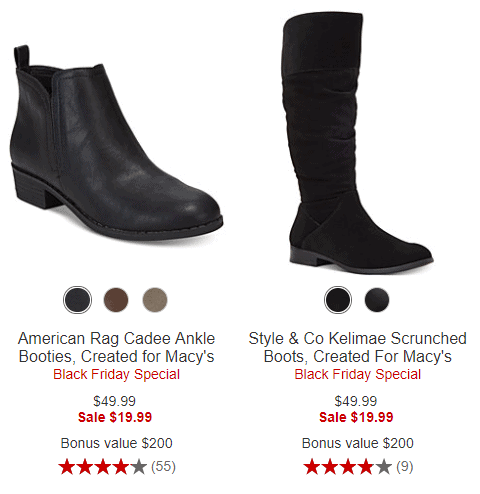Viewport: 480px width, 494px height.
Task: Click Sale $19.99 price on Kelimae boots
Action: click(x=356, y=417)
